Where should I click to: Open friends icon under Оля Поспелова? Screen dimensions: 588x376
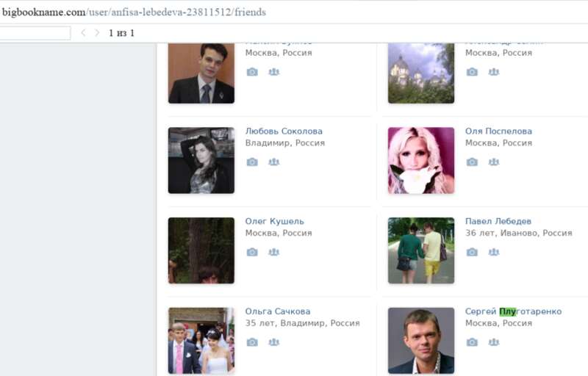click(x=494, y=162)
